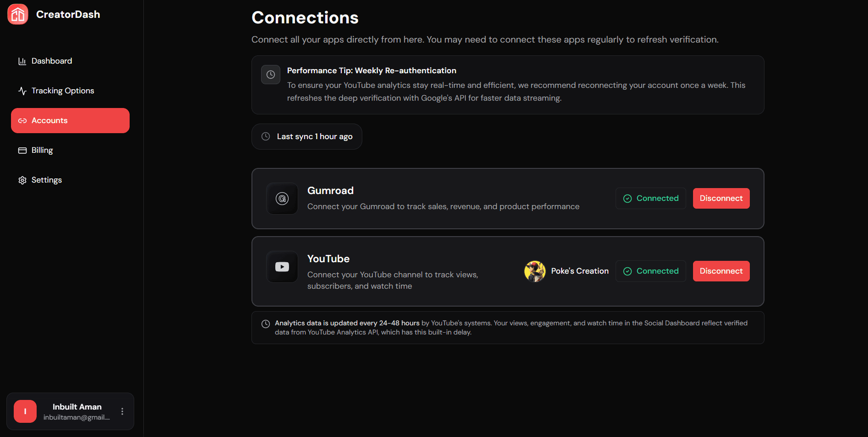This screenshot has width=868, height=437.
Task: Click the inbuiltaman@gmail email text
Action: tap(76, 417)
